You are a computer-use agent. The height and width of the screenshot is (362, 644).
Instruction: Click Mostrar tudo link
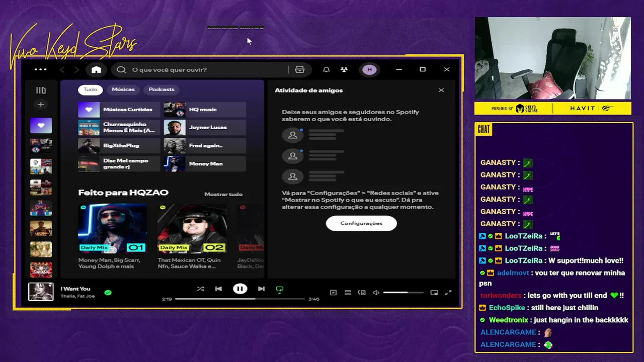pyautogui.click(x=223, y=194)
